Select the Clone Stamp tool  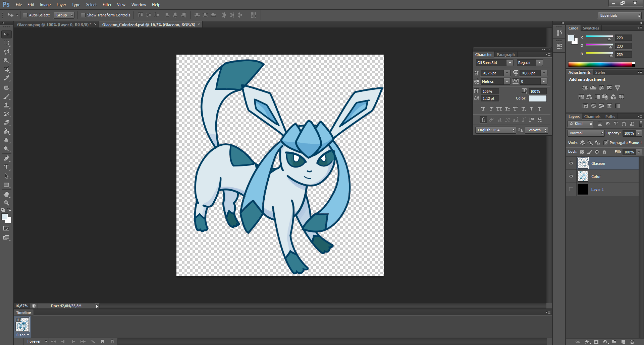pos(6,105)
